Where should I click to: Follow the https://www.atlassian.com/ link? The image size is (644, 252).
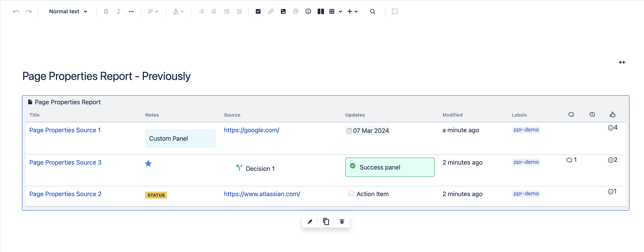(x=262, y=194)
